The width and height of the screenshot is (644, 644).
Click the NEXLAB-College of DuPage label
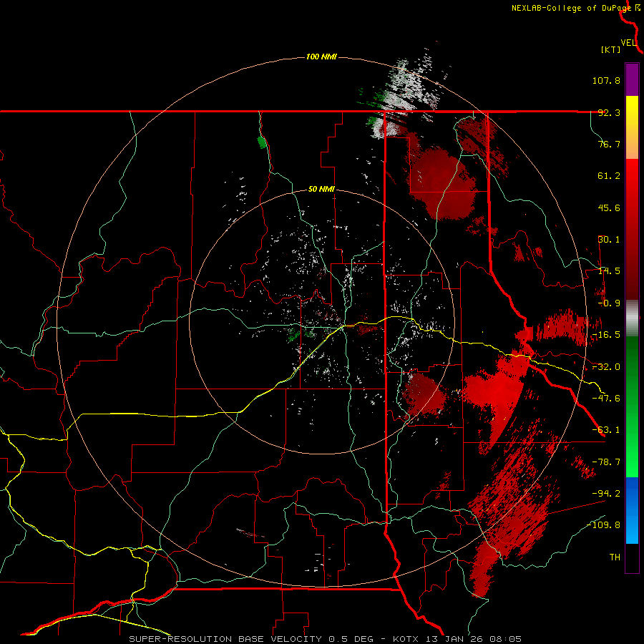[571, 8]
